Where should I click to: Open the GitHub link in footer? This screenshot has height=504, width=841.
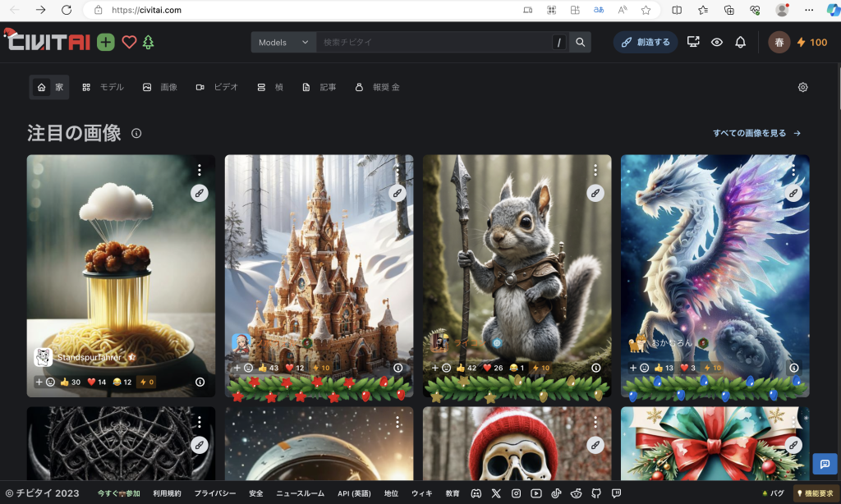tap(595, 493)
